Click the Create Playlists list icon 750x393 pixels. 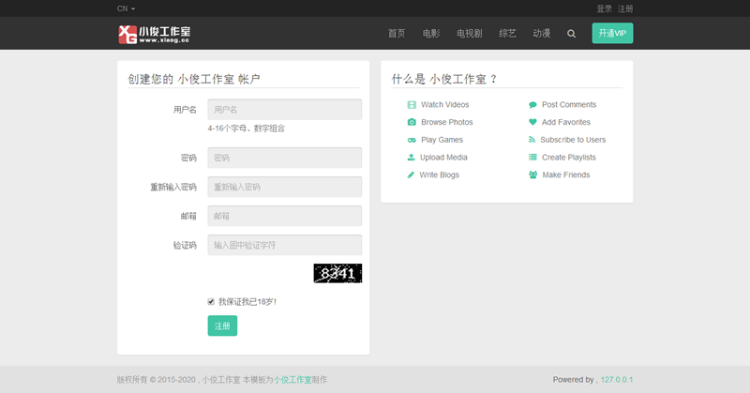(x=532, y=157)
